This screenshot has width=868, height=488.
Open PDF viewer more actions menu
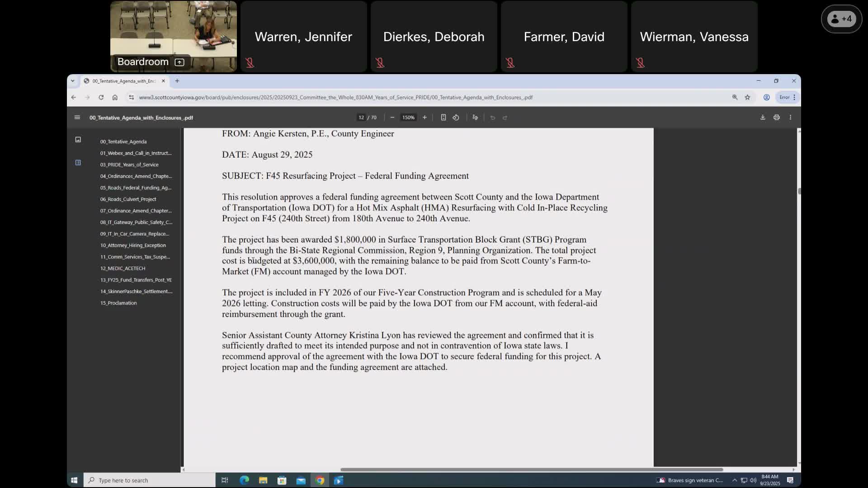tap(790, 117)
